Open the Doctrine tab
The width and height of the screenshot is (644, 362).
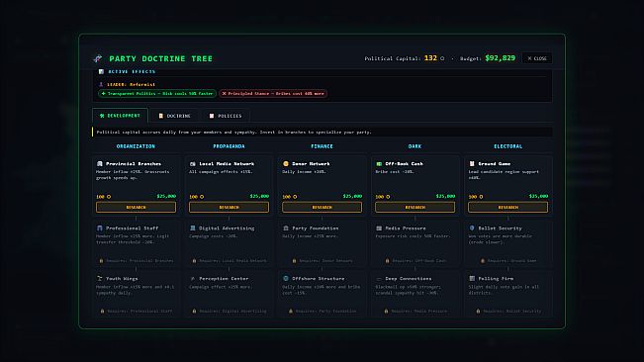174,116
